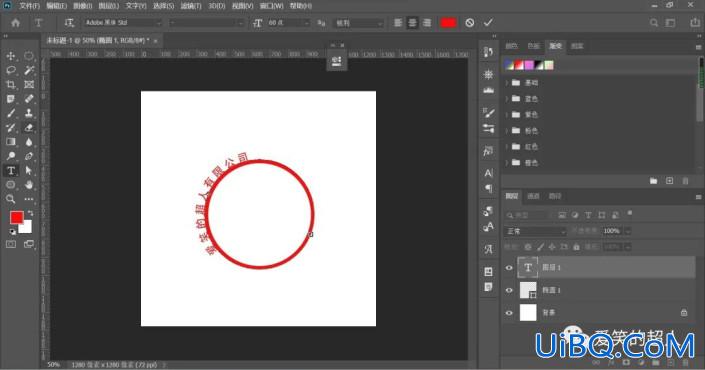
Task: Select the Move tool
Action: (11, 56)
